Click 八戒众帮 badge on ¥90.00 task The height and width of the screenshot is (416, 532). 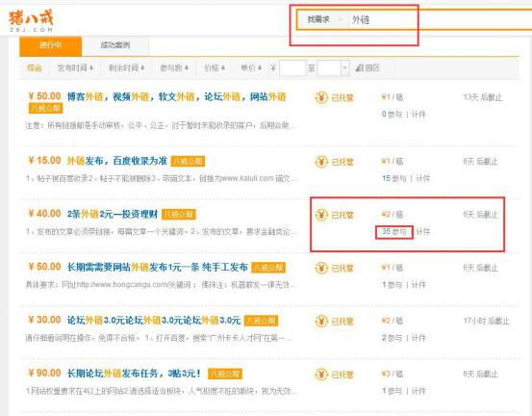(x=224, y=374)
